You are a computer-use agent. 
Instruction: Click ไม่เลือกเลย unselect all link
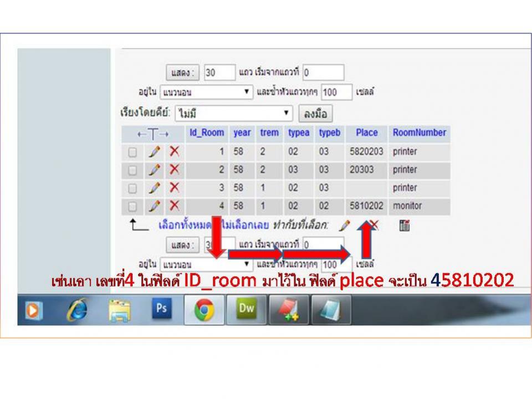(245, 225)
